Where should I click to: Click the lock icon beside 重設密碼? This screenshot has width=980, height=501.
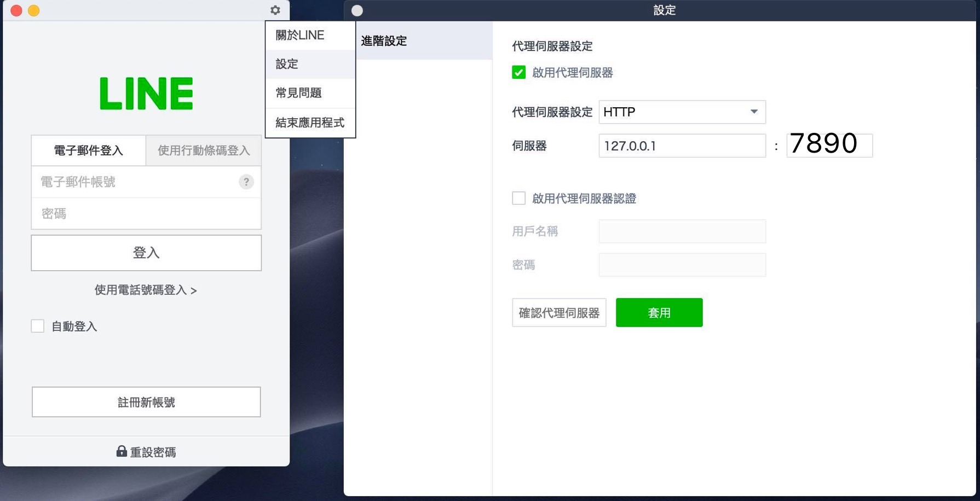(122, 451)
